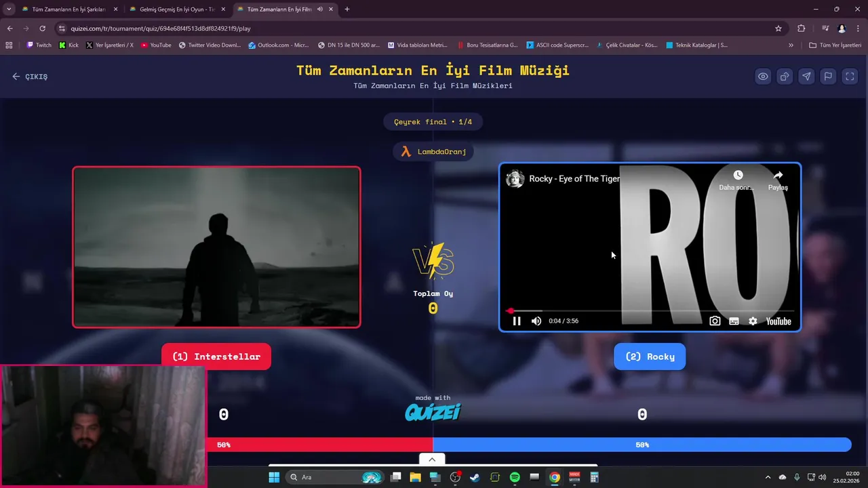
Task: Open Teknik Kataloglar bookmark
Action: [697, 45]
